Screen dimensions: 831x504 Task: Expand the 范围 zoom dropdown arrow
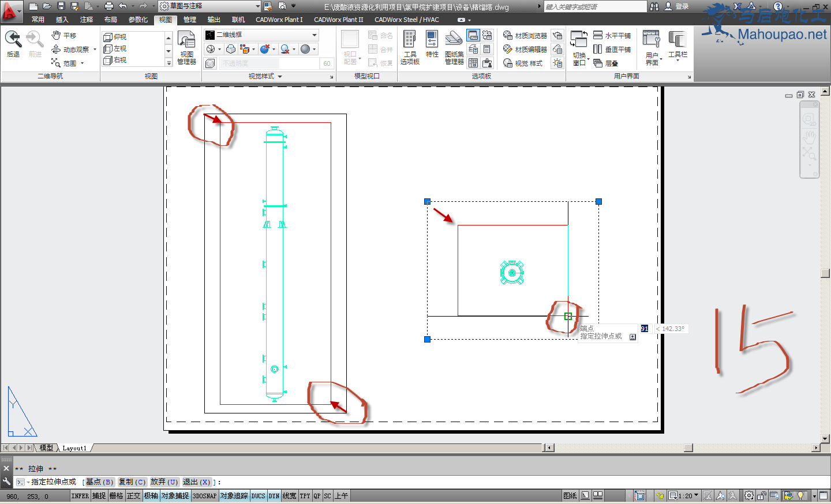(82, 63)
